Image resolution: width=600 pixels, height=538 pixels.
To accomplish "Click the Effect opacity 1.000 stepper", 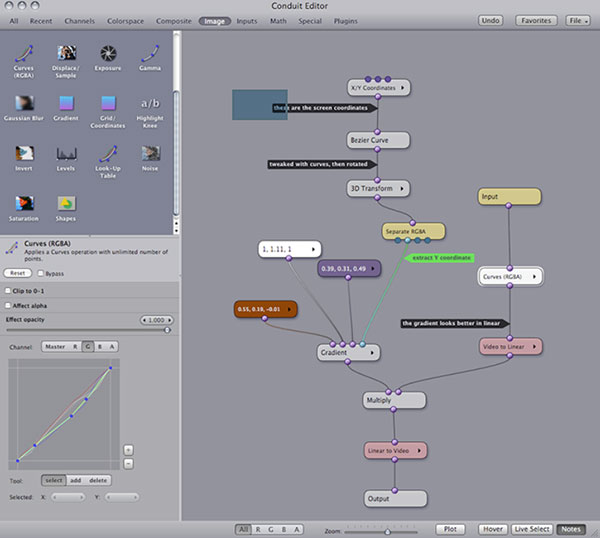I will tap(157, 320).
